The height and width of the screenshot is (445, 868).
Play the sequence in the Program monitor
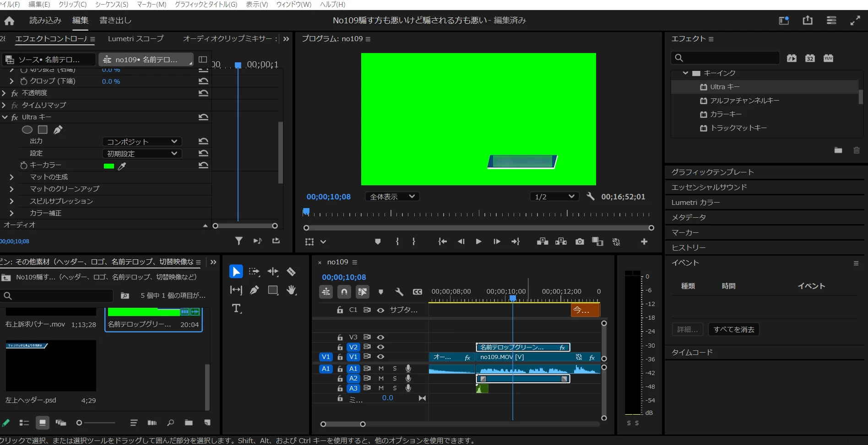point(478,241)
